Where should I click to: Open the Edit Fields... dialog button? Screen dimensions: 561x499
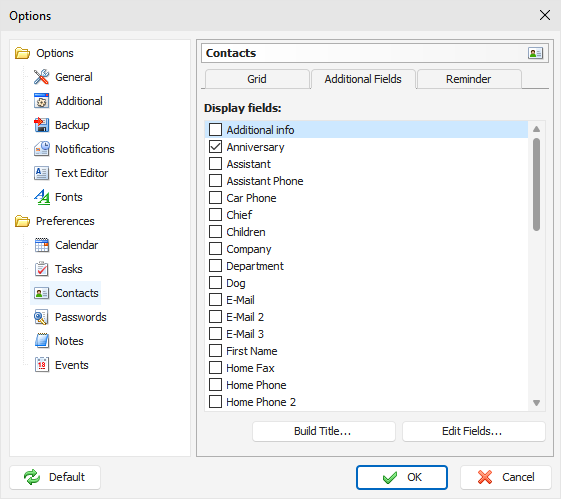[474, 431]
